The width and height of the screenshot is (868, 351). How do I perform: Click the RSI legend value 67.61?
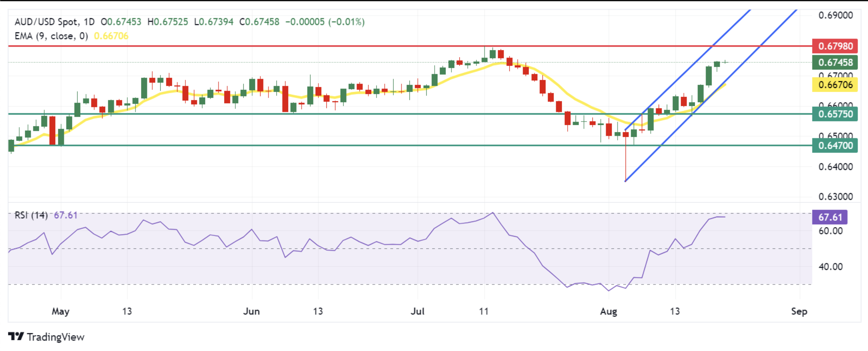(x=66, y=215)
